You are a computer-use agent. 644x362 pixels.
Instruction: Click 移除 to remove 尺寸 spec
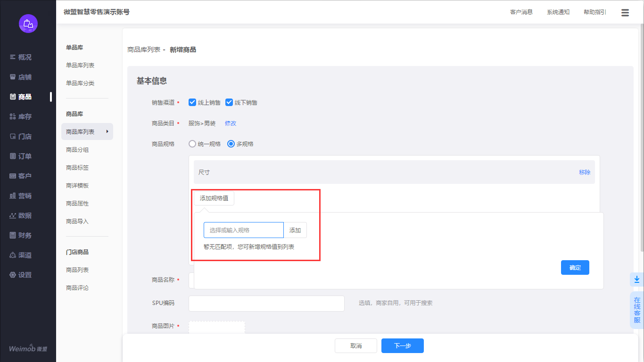point(585,173)
